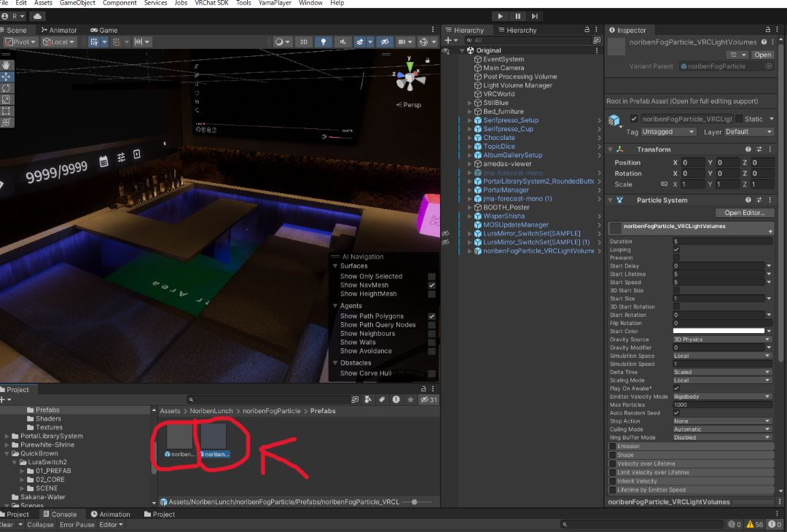Open Emitter Velocity Mode Rigidbody dropdown
This screenshot has height=532, width=787.
click(721, 396)
